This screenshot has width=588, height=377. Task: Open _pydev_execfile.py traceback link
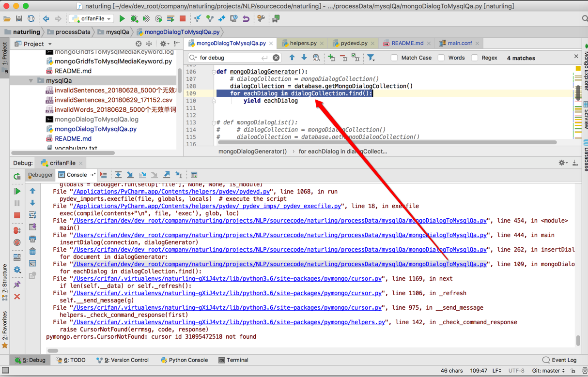coord(207,206)
